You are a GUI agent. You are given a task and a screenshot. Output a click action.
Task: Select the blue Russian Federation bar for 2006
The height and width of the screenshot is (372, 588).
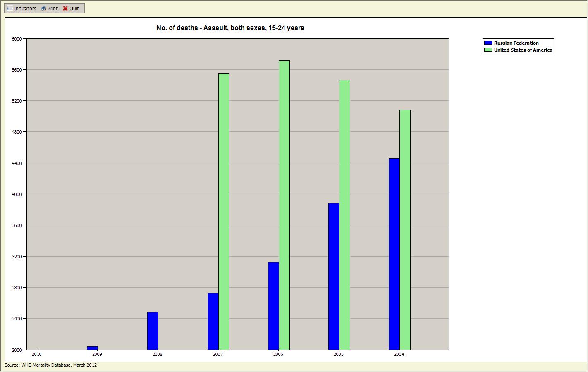pyautogui.click(x=273, y=306)
